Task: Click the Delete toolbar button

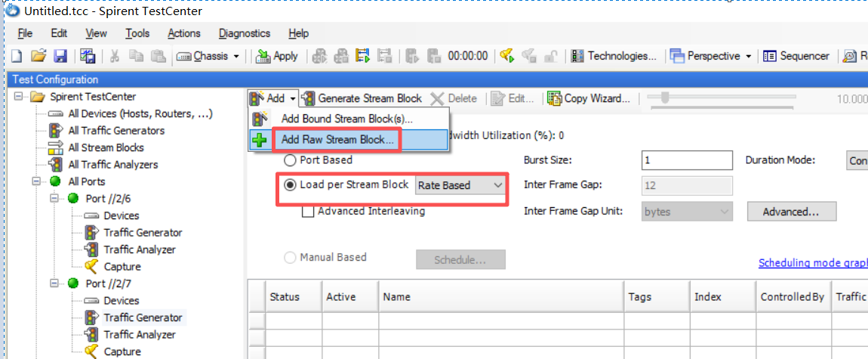Action: (x=454, y=98)
